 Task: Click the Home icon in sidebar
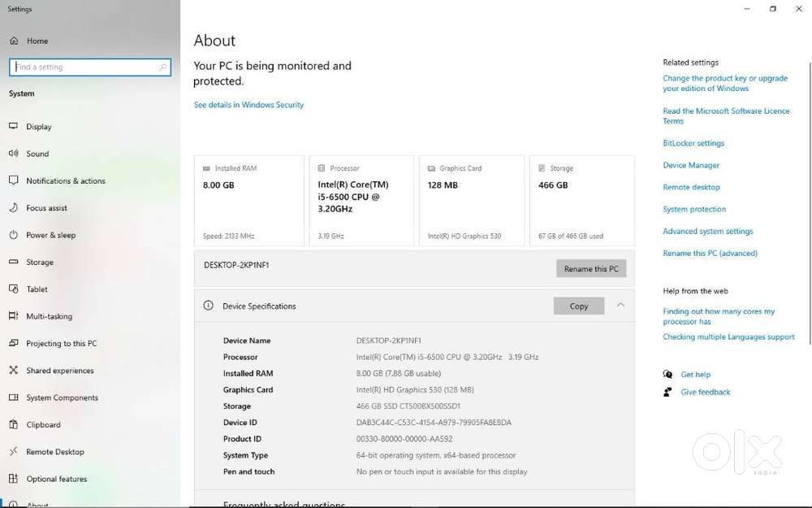click(x=14, y=41)
